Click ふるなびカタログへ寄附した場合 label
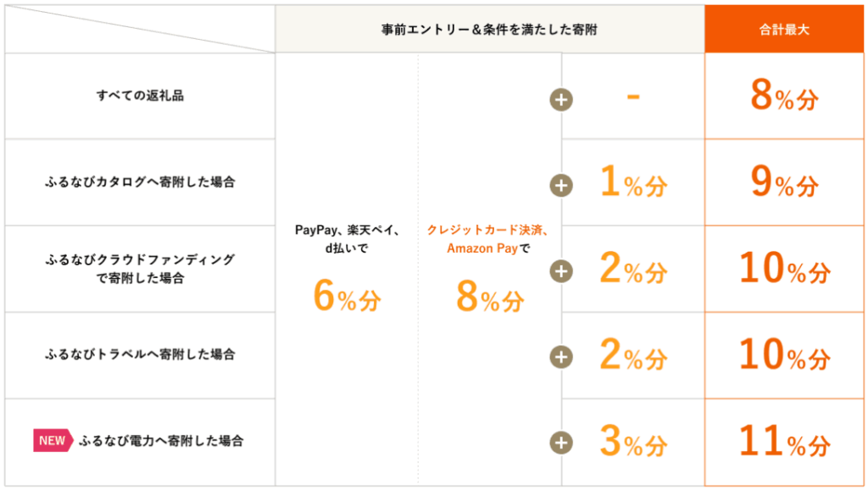This screenshot has width=868, height=490. pyautogui.click(x=140, y=181)
